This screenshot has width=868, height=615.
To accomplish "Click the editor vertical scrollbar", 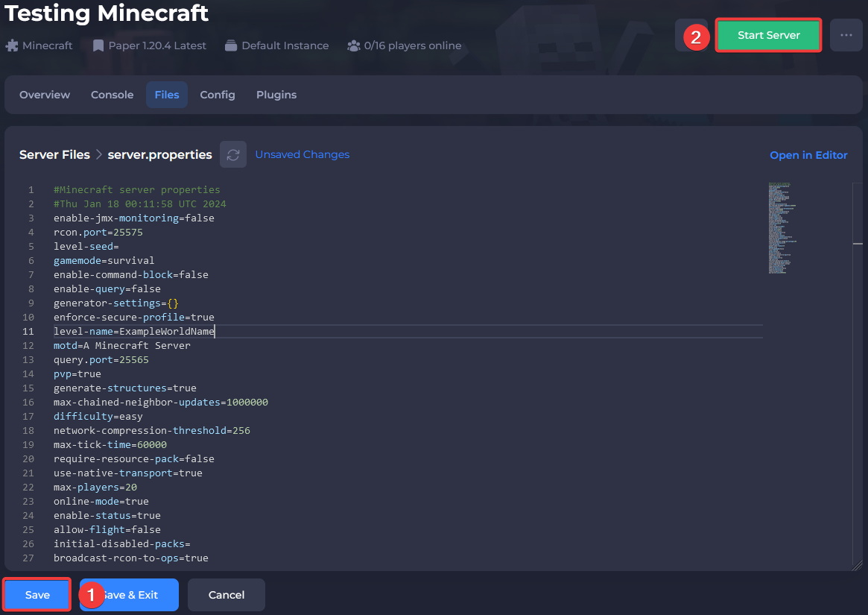I will click(x=858, y=373).
